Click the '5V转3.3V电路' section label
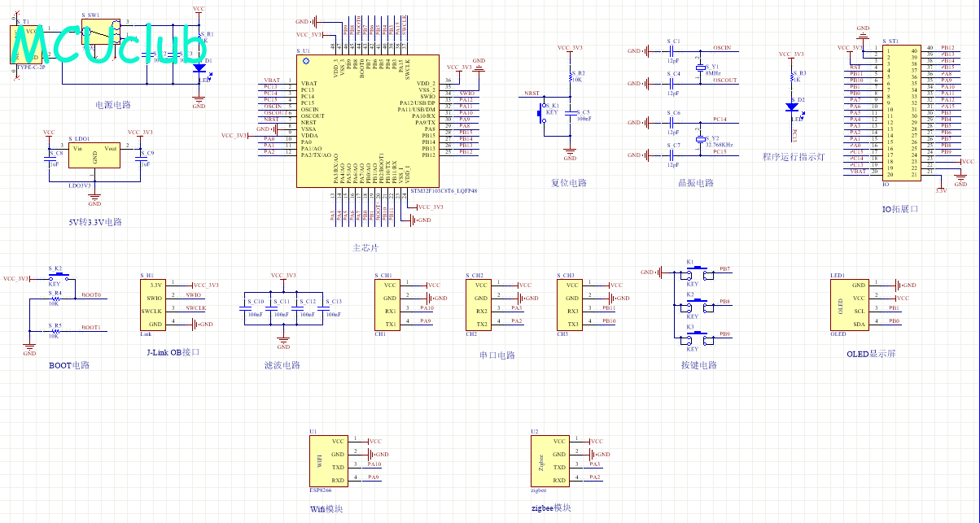The width and height of the screenshot is (980, 523). (95, 222)
